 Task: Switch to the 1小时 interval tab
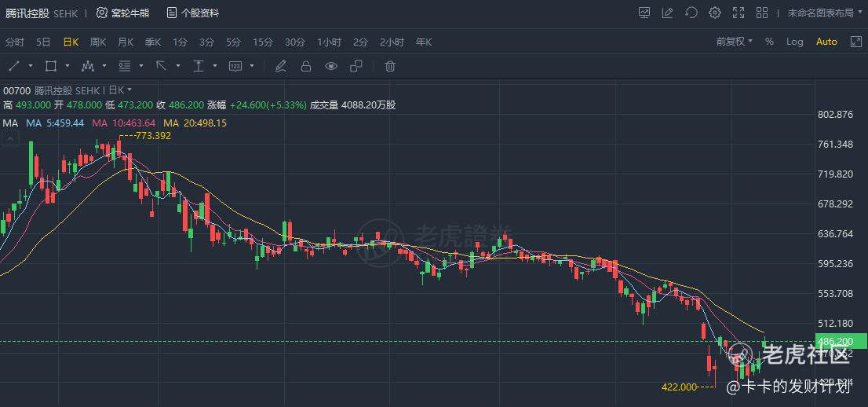click(x=330, y=42)
